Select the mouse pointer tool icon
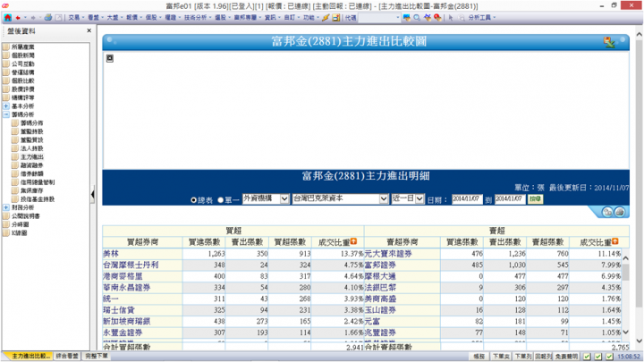The image size is (644, 362). coord(451,18)
